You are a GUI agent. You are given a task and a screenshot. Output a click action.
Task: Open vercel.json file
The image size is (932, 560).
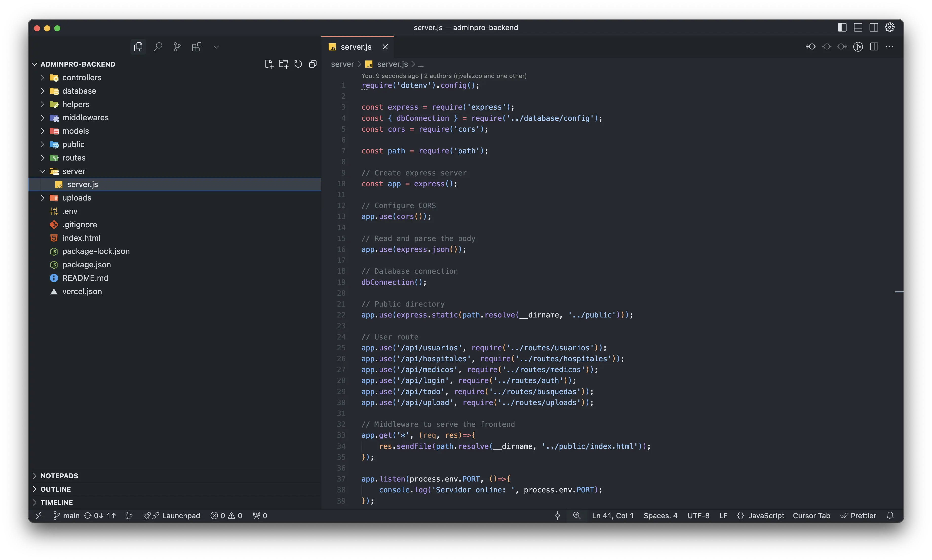coord(175,291)
